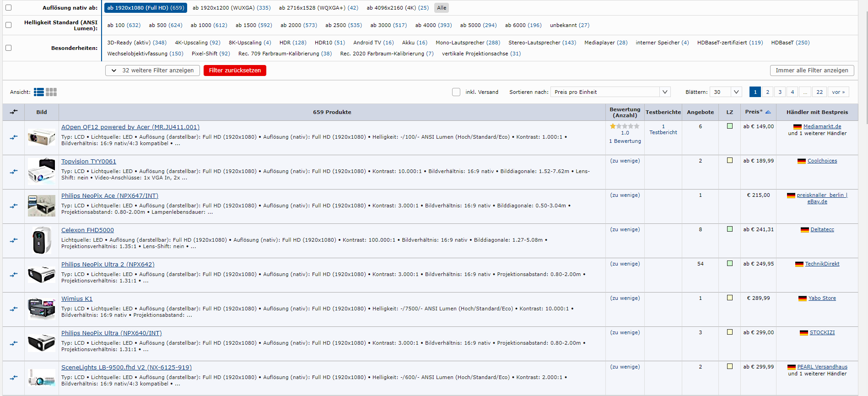Select filter ab 1920x1200 (WUXGA)
This screenshot has width=868, height=396.
click(232, 8)
